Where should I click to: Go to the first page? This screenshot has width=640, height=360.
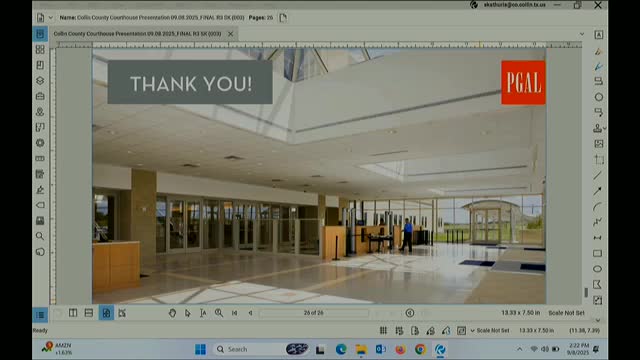(x=234, y=313)
